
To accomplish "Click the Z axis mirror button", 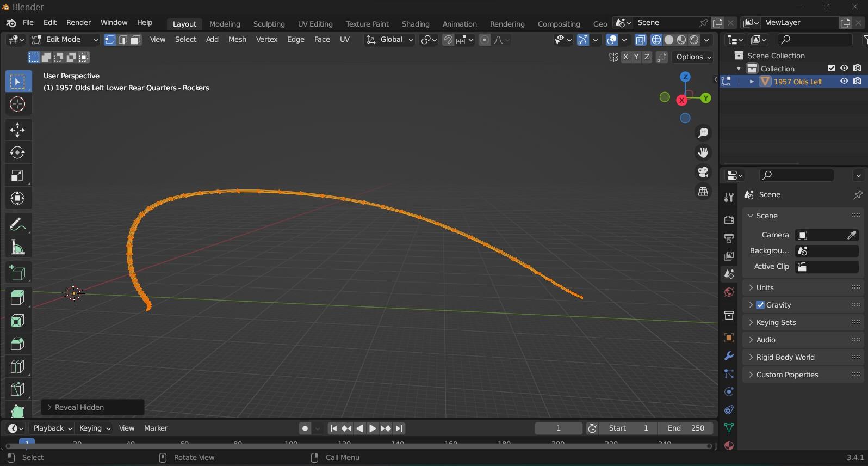I will 647,57.
